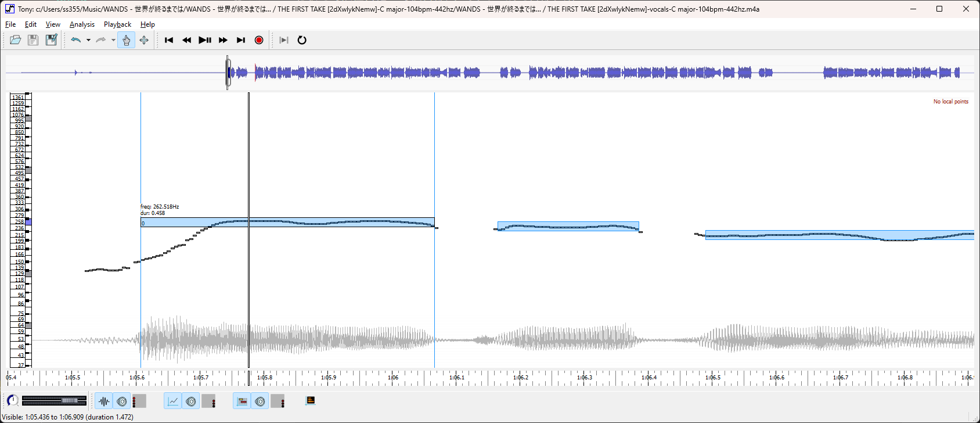This screenshot has height=423, width=980.
Task: Click the playback level meter slider
Action: tap(54, 400)
